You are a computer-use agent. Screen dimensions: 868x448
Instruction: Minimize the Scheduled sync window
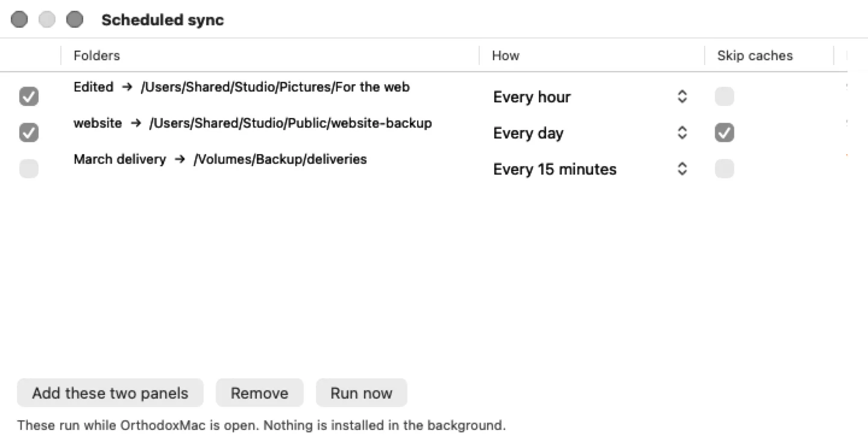tap(47, 20)
